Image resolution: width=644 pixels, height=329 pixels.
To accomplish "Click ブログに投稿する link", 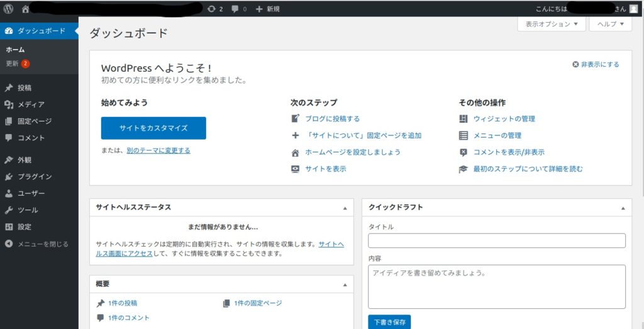I will tap(332, 119).
